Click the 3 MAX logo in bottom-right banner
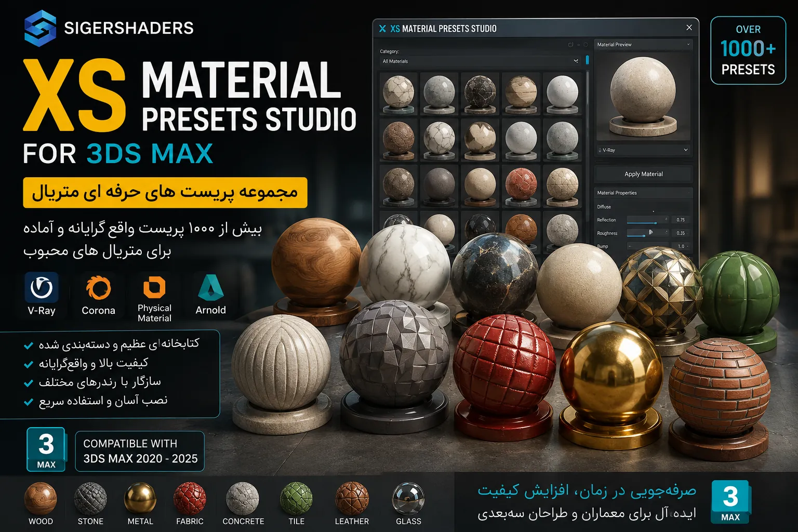 click(730, 501)
